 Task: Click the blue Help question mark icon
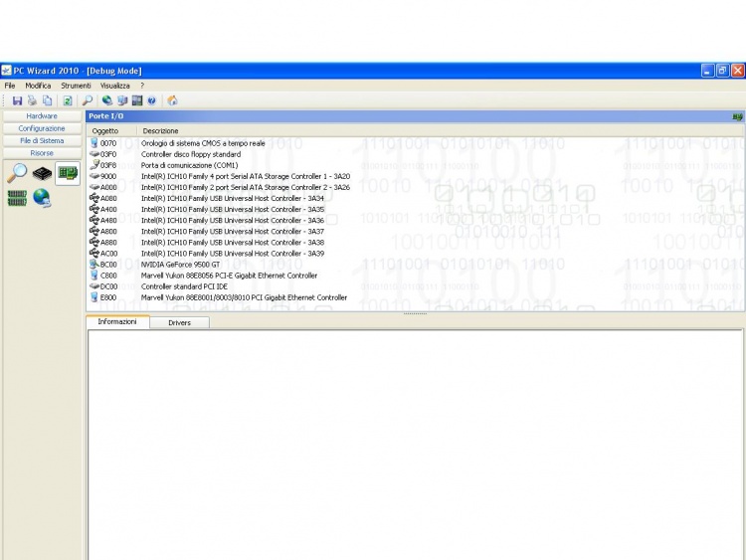point(151,100)
